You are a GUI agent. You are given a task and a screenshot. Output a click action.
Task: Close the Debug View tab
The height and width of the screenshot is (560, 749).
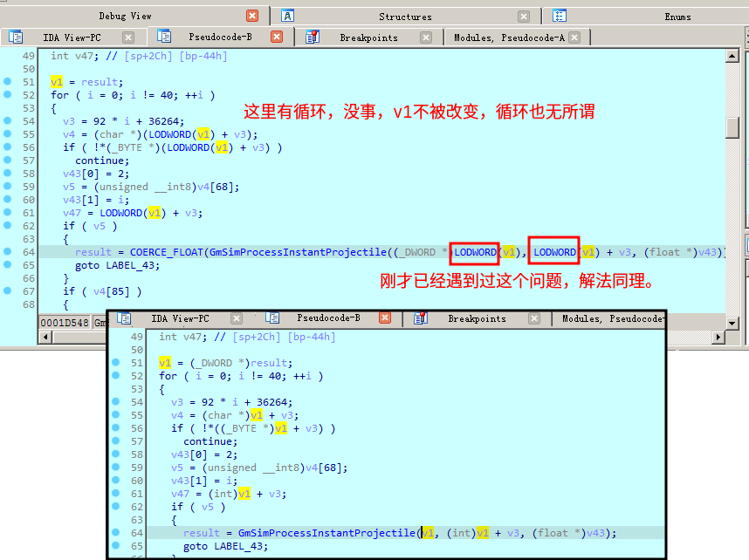coord(252,17)
